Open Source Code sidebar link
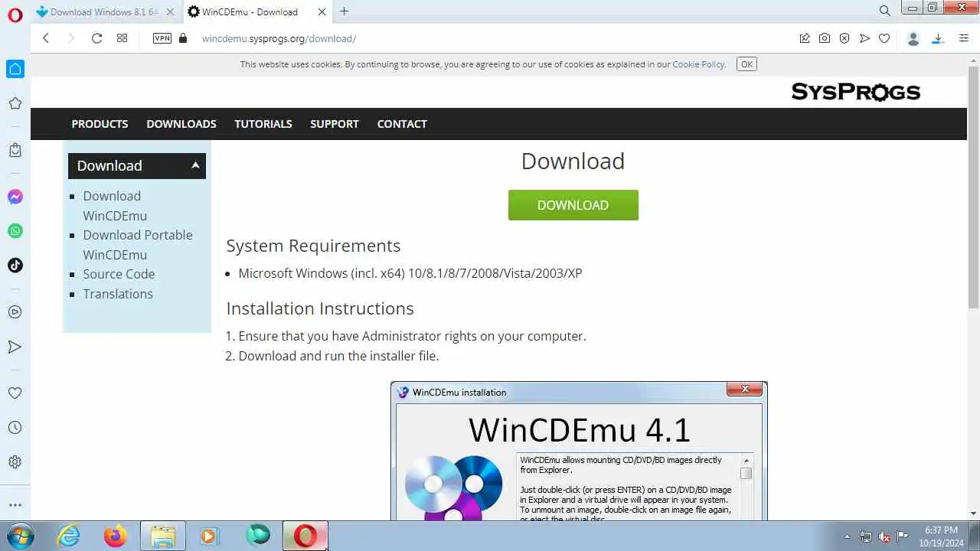 coord(119,274)
